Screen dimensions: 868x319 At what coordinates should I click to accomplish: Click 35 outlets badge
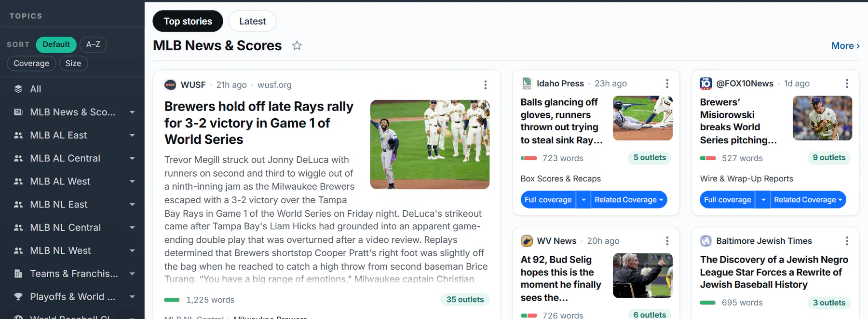click(x=465, y=300)
